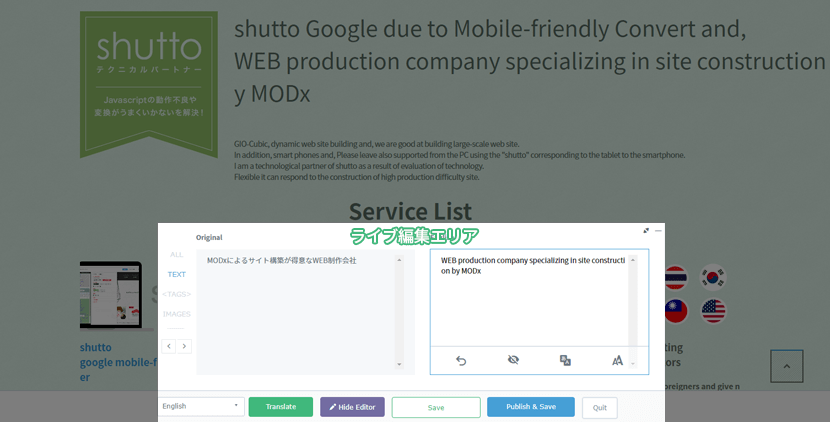Select the TEXT filter tab
Image resolution: width=830 pixels, height=422 pixels.
click(x=177, y=274)
